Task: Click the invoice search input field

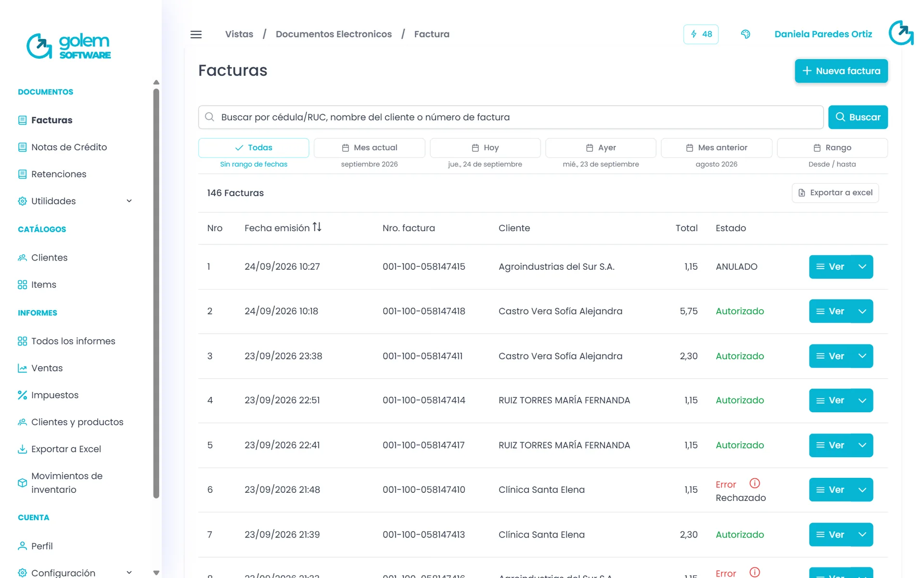Action: pyautogui.click(x=511, y=117)
